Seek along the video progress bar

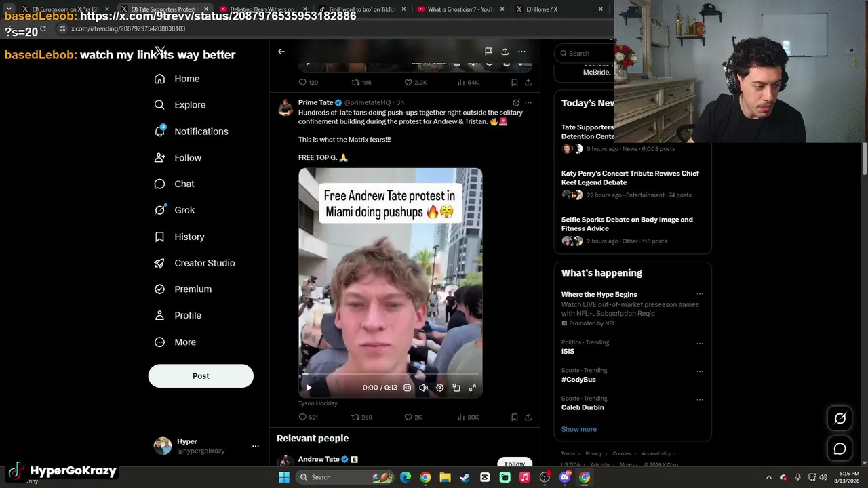391,374
